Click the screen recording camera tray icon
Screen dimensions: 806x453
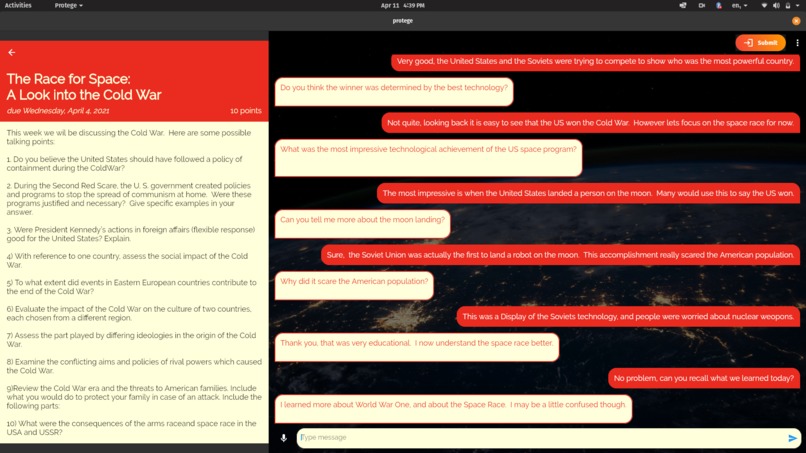click(x=701, y=5)
